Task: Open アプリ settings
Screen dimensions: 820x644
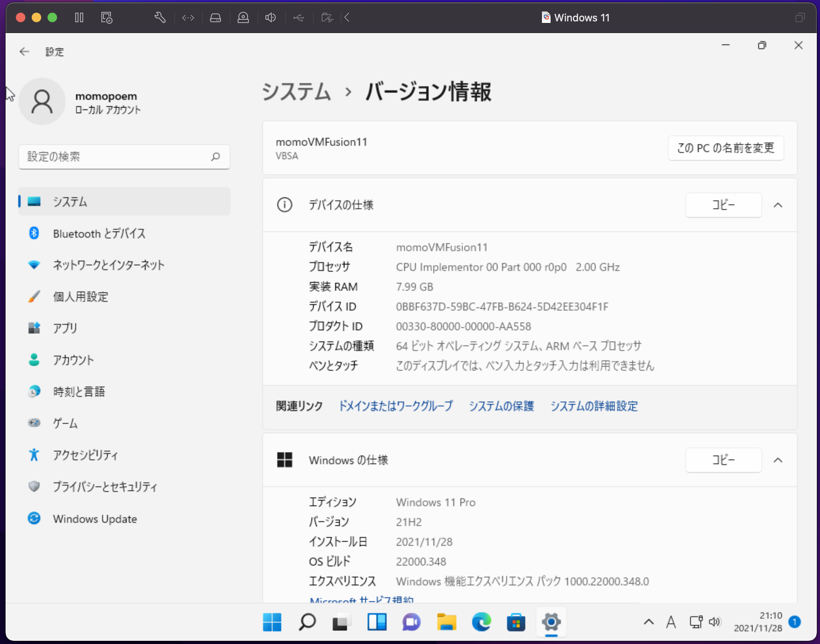Action: (124, 328)
